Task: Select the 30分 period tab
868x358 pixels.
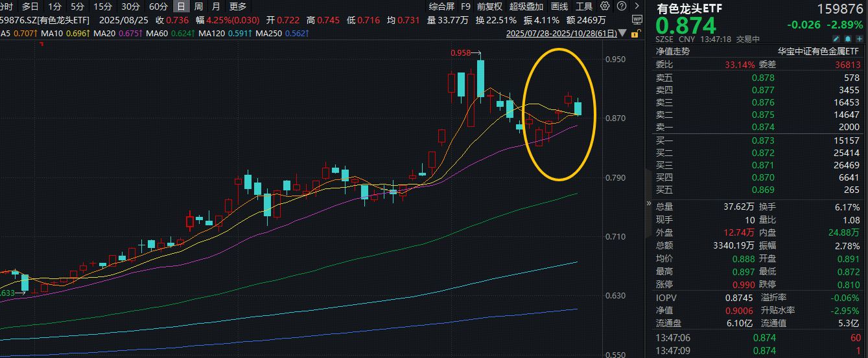Action: pyautogui.click(x=130, y=6)
